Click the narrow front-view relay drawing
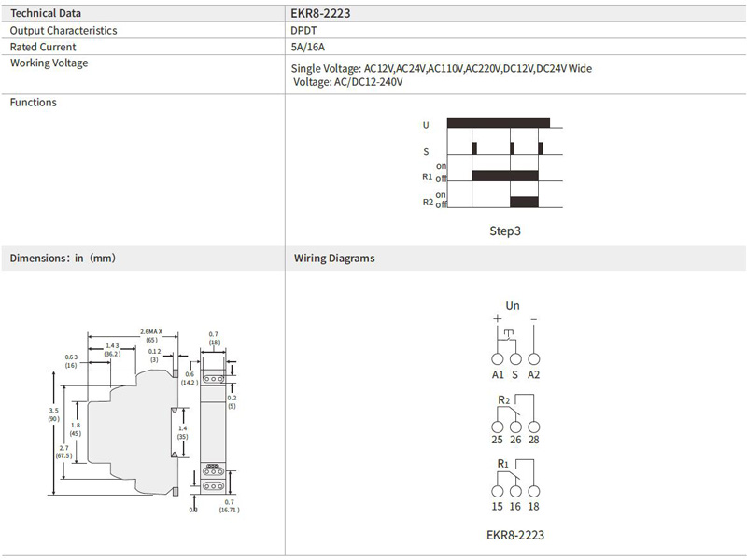 (x=213, y=429)
